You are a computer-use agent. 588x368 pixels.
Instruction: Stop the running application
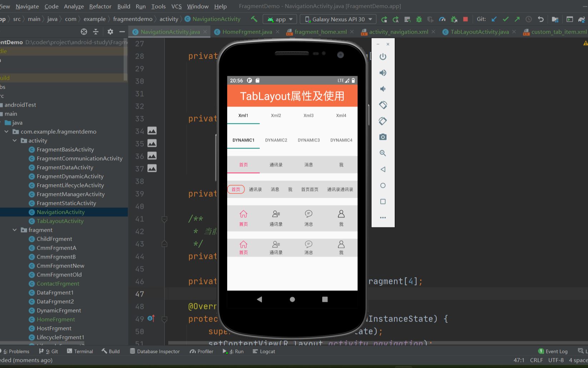[465, 19]
